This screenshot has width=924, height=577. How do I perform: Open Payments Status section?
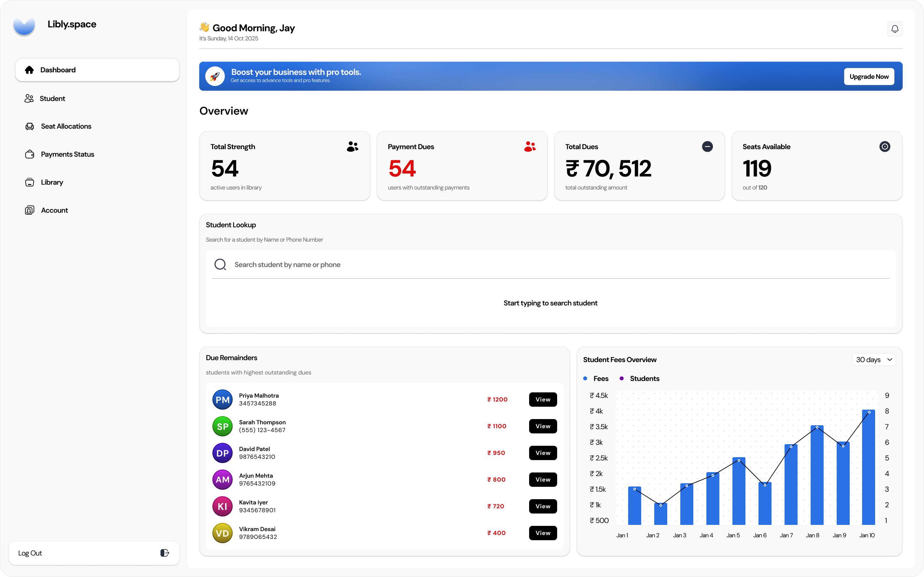67,154
